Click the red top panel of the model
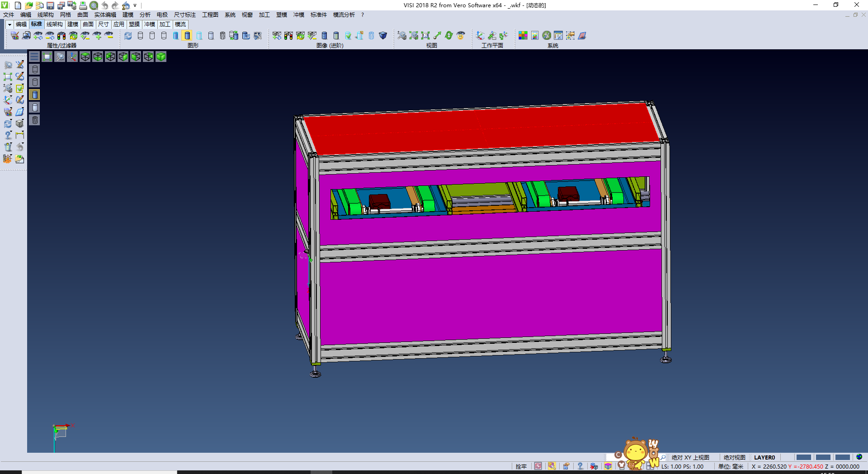The width and height of the screenshot is (868, 474). coord(479,129)
